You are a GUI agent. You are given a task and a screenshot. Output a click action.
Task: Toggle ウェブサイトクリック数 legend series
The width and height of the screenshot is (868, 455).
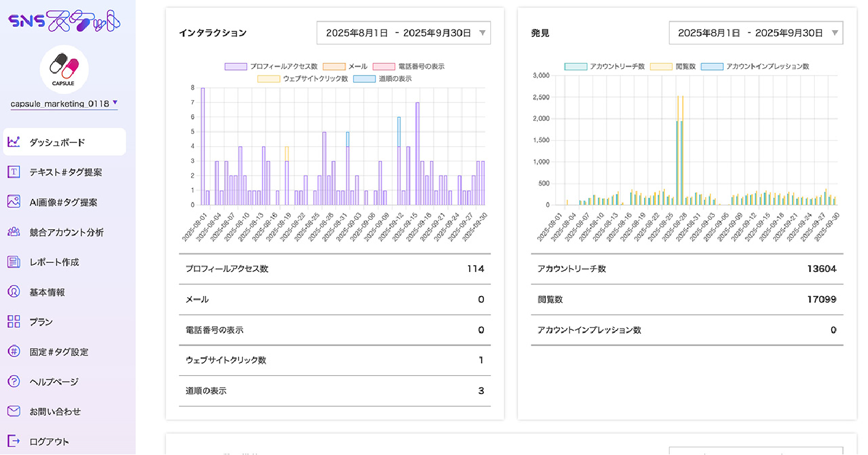[x=303, y=79]
